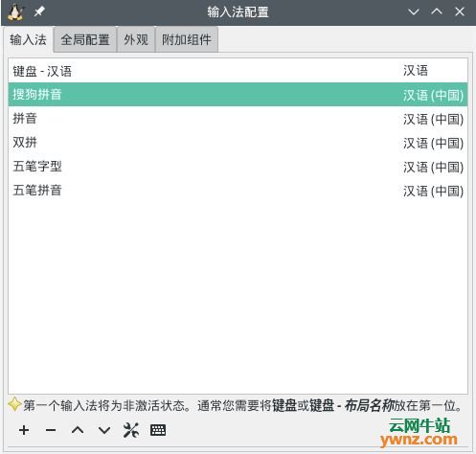The width and height of the screenshot is (476, 454).
Task: Move selected input method up with arrow
Action: point(78,430)
